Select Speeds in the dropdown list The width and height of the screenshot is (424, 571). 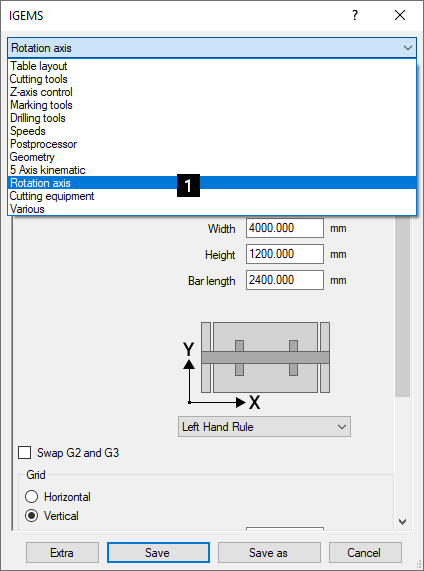click(x=212, y=131)
